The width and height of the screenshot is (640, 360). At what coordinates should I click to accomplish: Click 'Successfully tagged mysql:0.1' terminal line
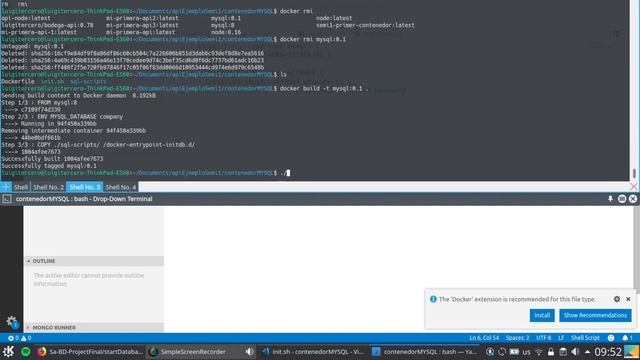click(49, 166)
